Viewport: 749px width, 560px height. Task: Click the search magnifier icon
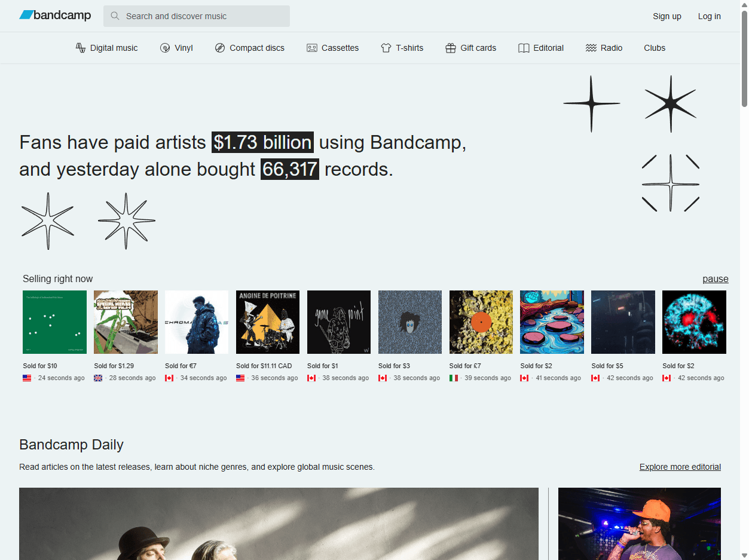115,16
